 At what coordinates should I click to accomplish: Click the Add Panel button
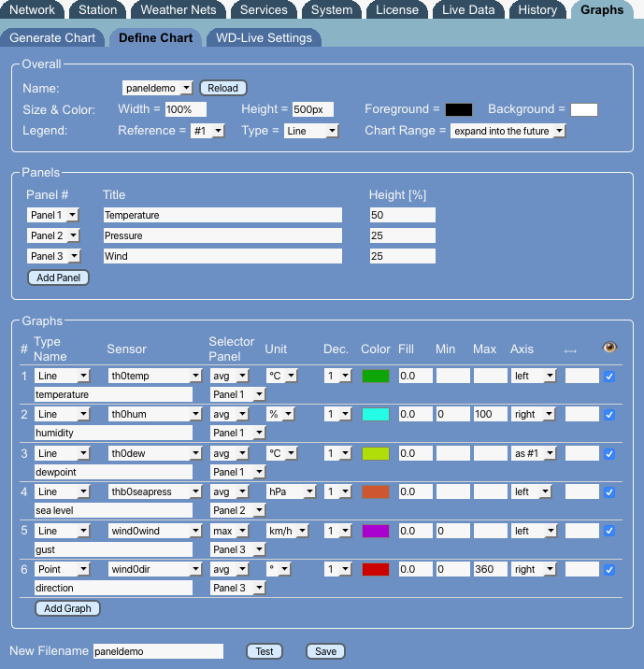click(59, 278)
